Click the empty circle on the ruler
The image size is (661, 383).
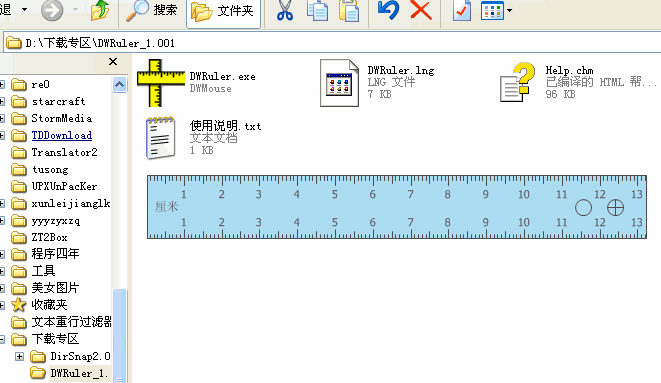click(583, 208)
